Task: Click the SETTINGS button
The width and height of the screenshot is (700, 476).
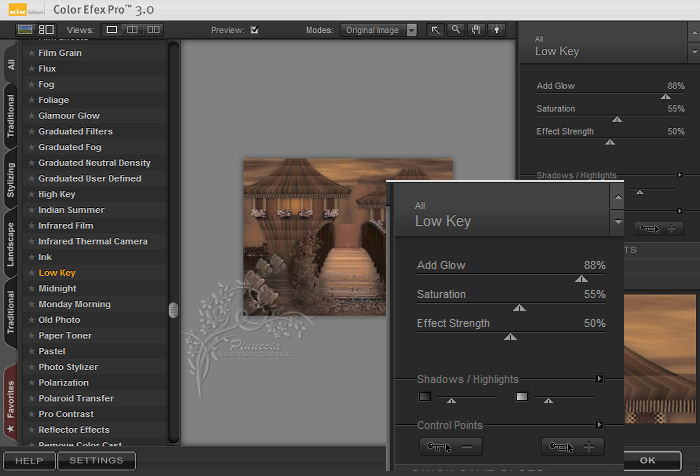Action: [x=97, y=461]
